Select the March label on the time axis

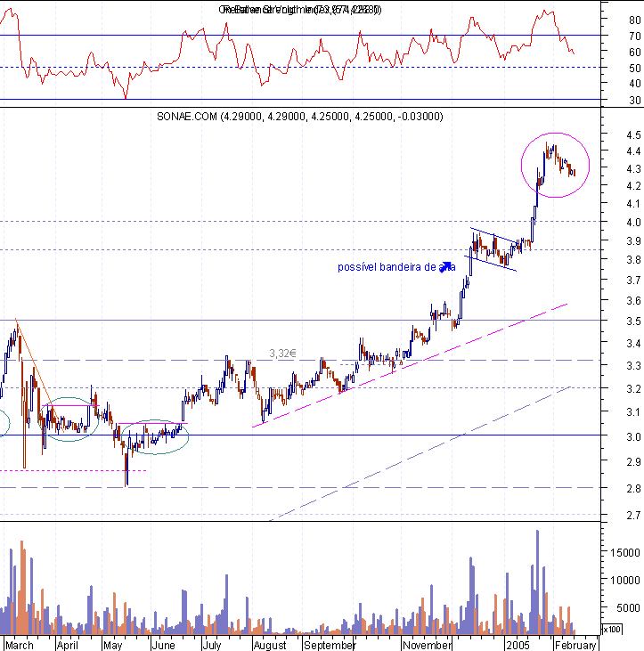[x=19, y=645]
